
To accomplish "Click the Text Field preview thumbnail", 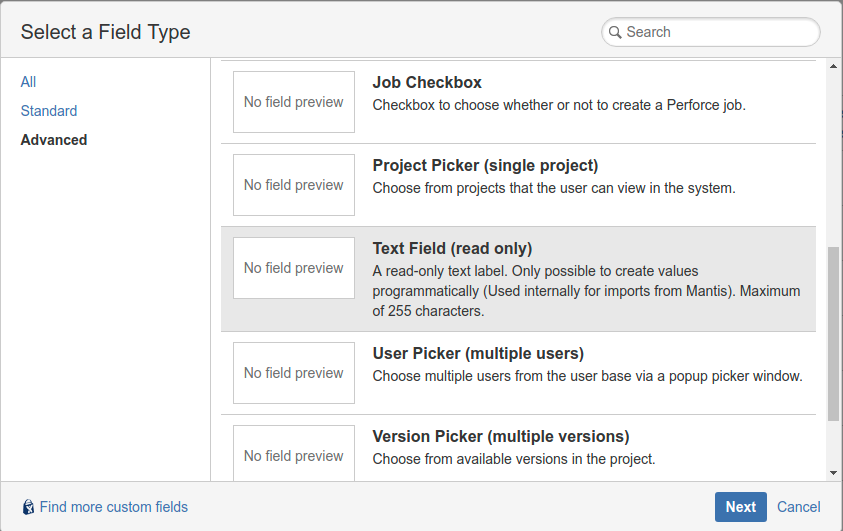I will click(x=294, y=268).
